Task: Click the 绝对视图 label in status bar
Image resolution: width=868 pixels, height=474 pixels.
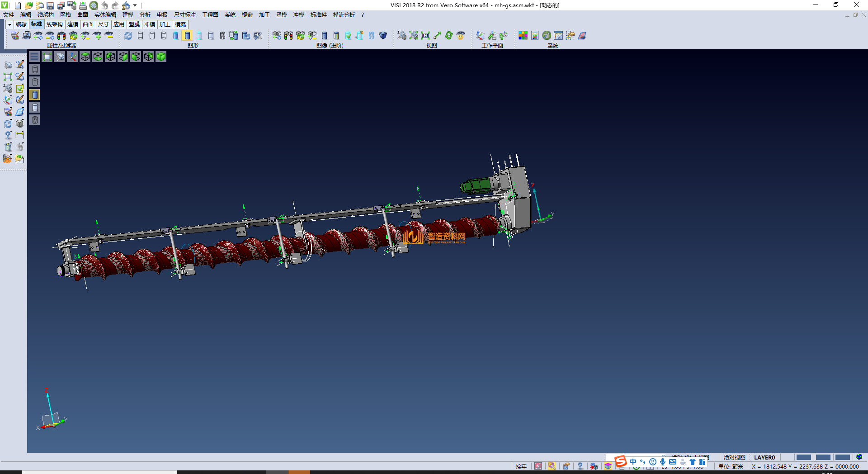Action: click(734, 457)
